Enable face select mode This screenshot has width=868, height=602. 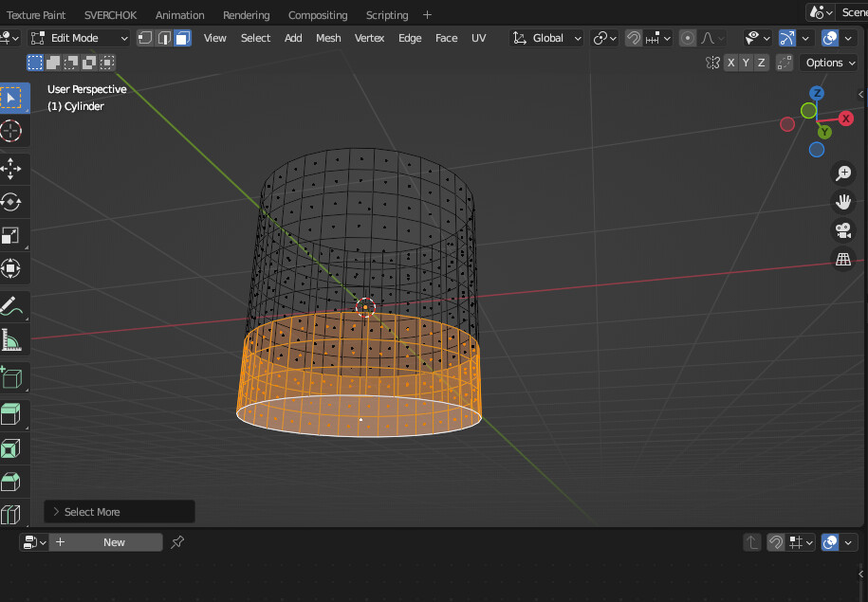tap(181, 37)
